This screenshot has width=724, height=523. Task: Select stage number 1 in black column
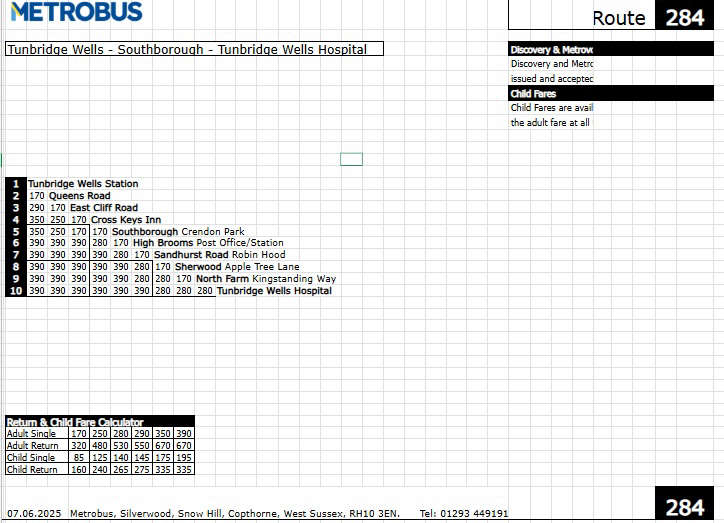[16, 184]
